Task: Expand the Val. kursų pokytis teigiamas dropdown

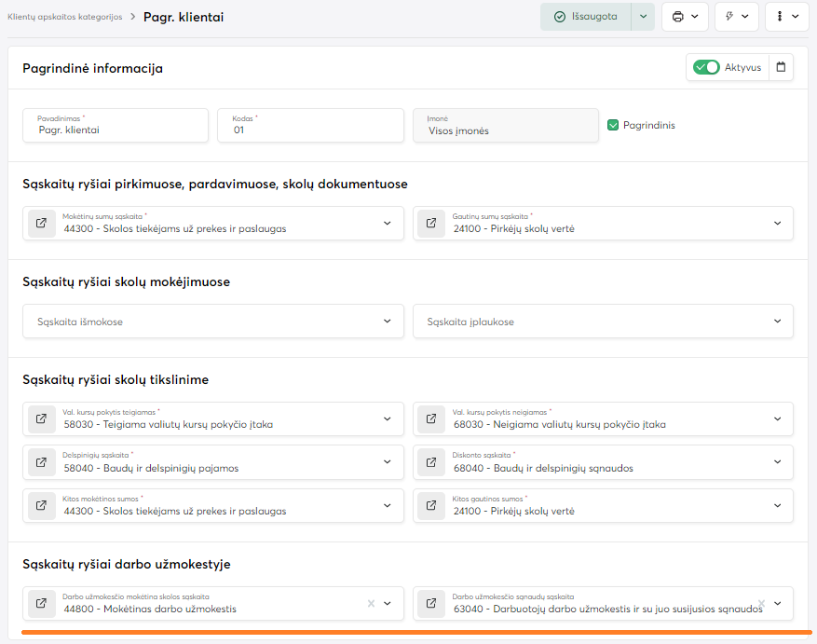Action: point(388,419)
